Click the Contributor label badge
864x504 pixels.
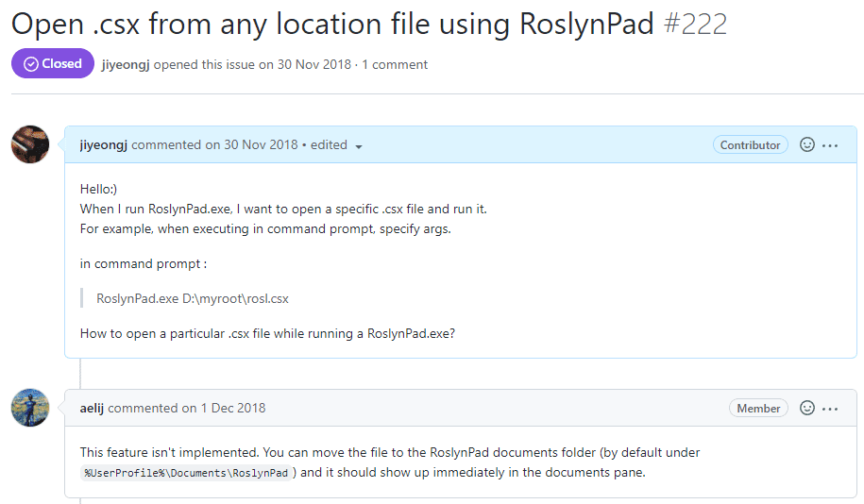pos(750,144)
